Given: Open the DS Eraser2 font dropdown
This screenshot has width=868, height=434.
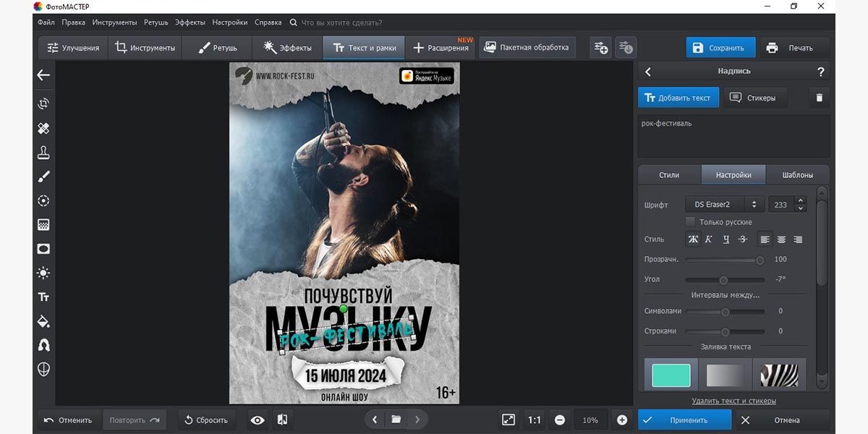Looking at the screenshot, I should (725, 205).
